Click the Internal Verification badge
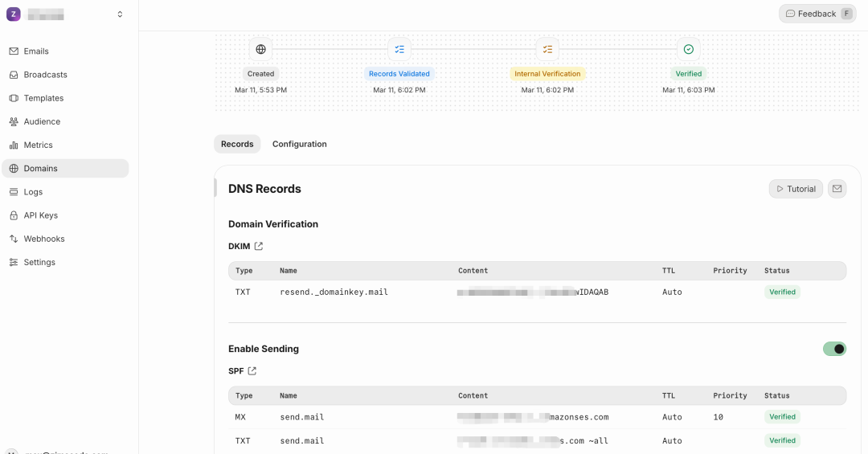Viewport: 868px width, 454px height. point(547,74)
